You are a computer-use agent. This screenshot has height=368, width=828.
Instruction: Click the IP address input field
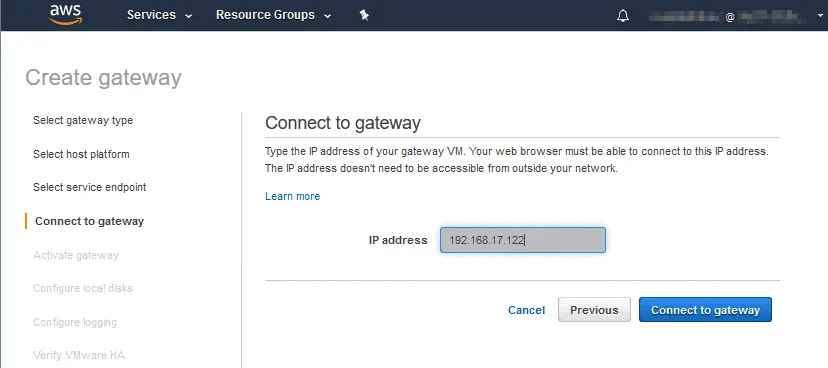coord(523,240)
